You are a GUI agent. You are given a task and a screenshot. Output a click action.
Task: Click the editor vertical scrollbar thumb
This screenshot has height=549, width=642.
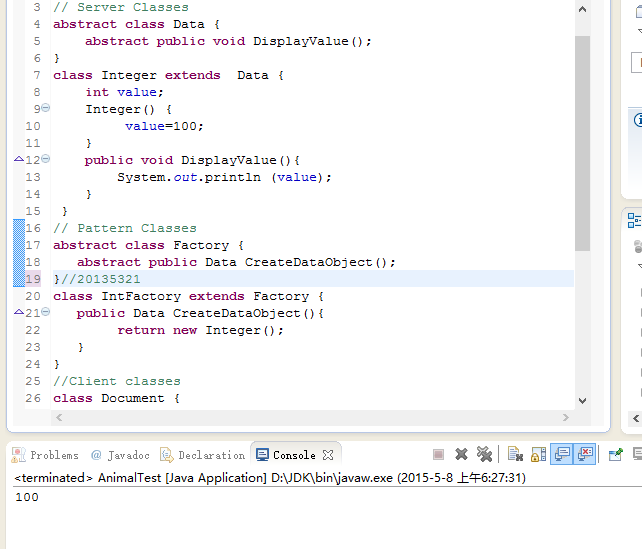point(582,143)
